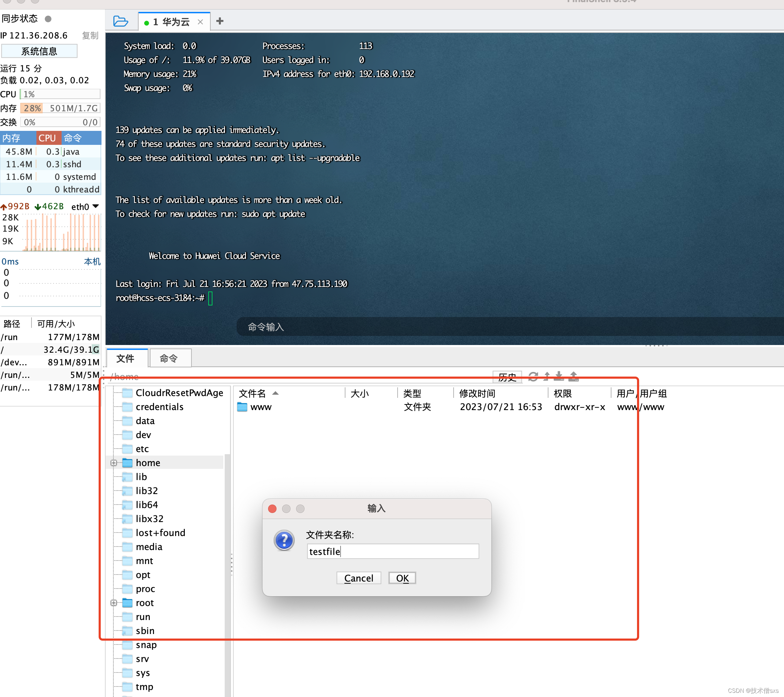The width and height of the screenshot is (784, 697).
Task: Select the 文件 tab in the bottom panel
Action: [x=125, y=358]
